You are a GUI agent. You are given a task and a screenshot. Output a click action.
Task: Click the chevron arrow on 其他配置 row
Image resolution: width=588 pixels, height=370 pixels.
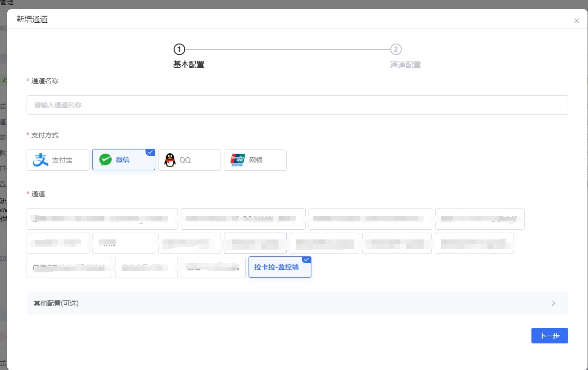(553, 303)
